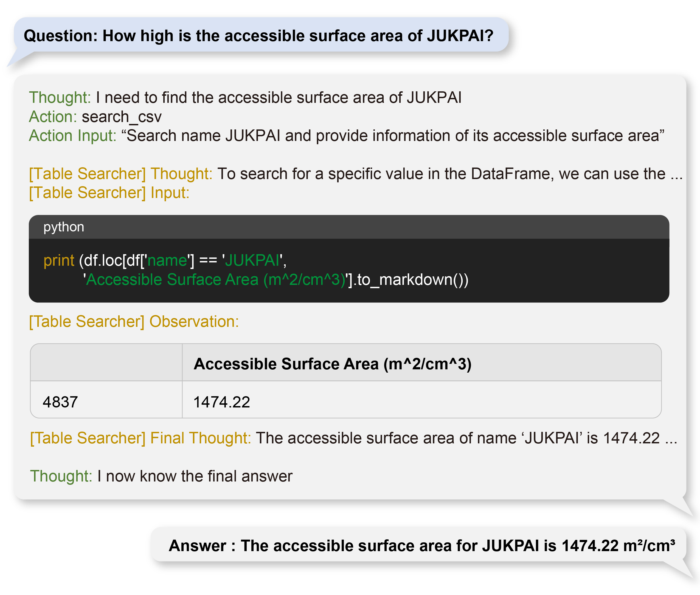Viewport: 700px width, 595px height.
Task: Click the question bubble about JUKPAI
Action: pos(258,35)
